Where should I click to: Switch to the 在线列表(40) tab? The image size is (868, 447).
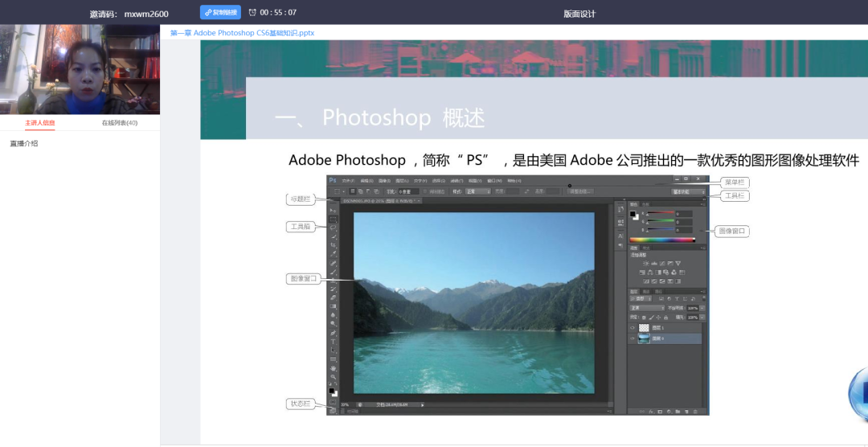pos(119,123)
